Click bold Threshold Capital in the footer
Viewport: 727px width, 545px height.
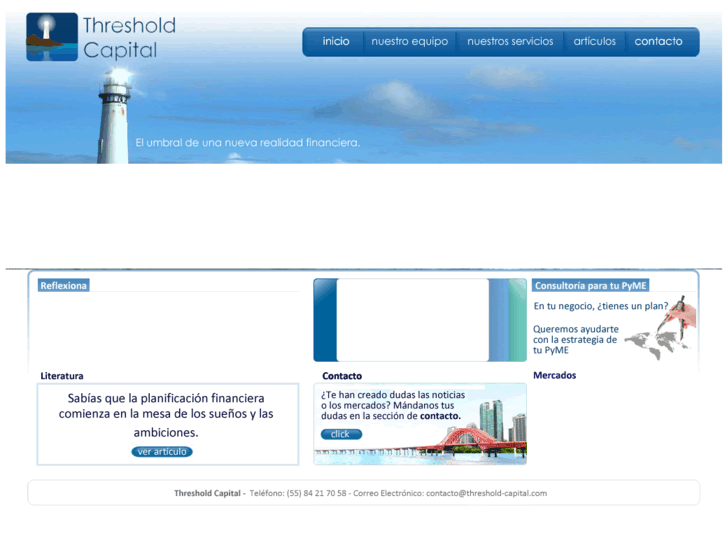(207, 493)
